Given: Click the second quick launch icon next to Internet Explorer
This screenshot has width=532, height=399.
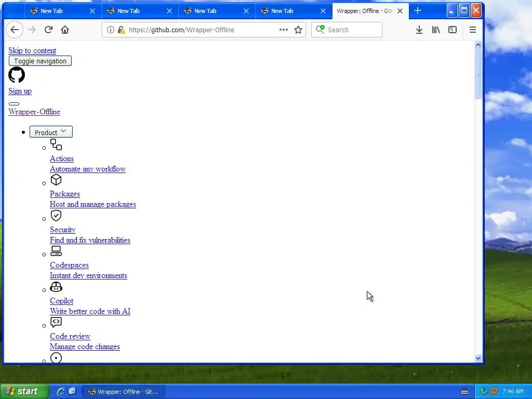Looking at the screenshot, I should tap(72, 391).
